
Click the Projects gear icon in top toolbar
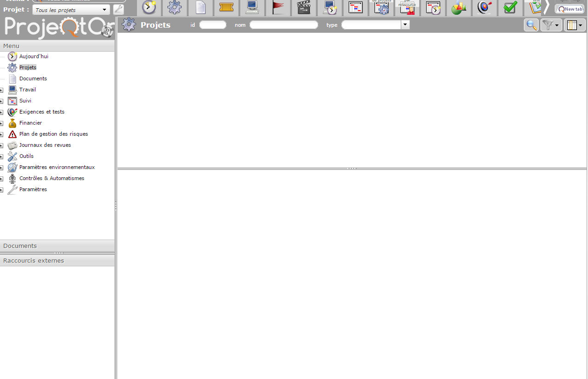coord(174,7)
